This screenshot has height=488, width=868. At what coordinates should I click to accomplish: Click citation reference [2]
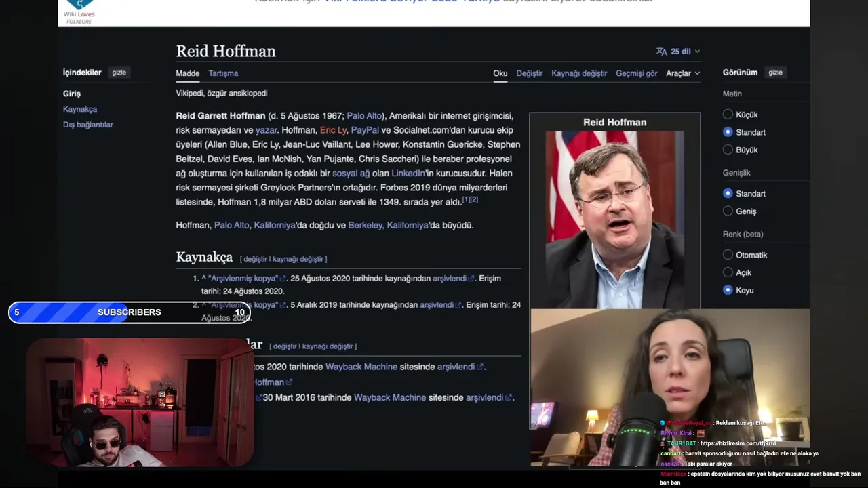[x=474, y=199]
